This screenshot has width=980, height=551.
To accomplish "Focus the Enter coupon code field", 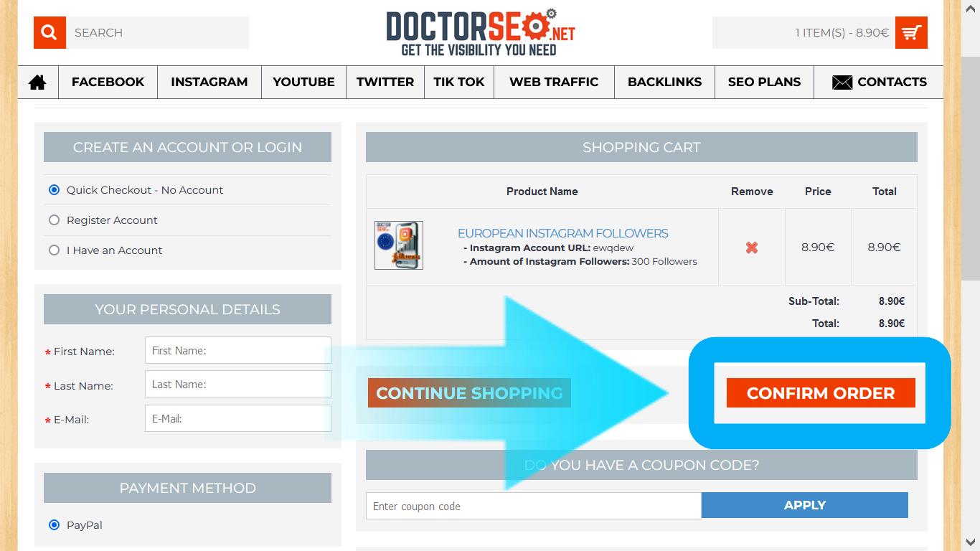I will 534,506.
